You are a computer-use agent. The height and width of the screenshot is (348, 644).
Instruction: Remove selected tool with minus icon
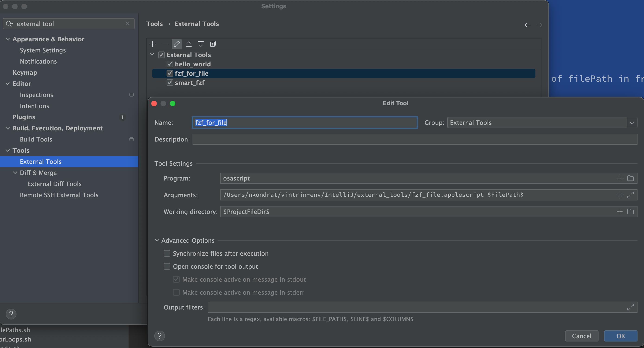pyautogui.click(x=164, y=44)
